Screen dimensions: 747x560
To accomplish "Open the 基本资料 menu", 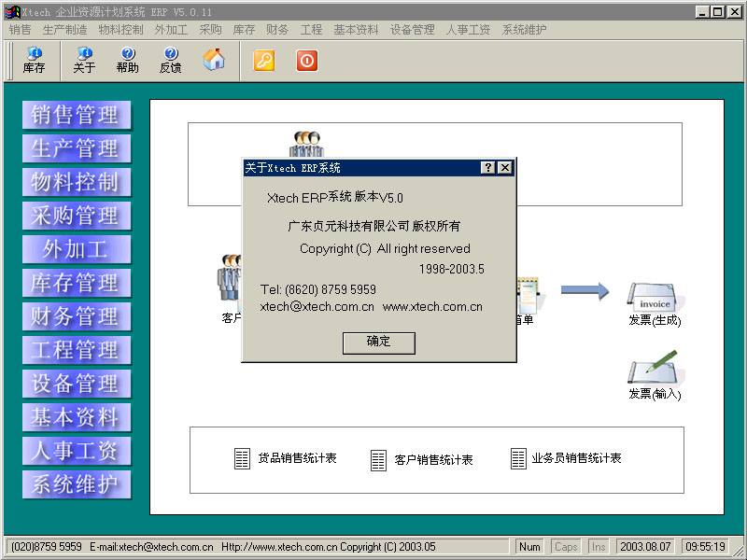I will (x=356, y=30).
